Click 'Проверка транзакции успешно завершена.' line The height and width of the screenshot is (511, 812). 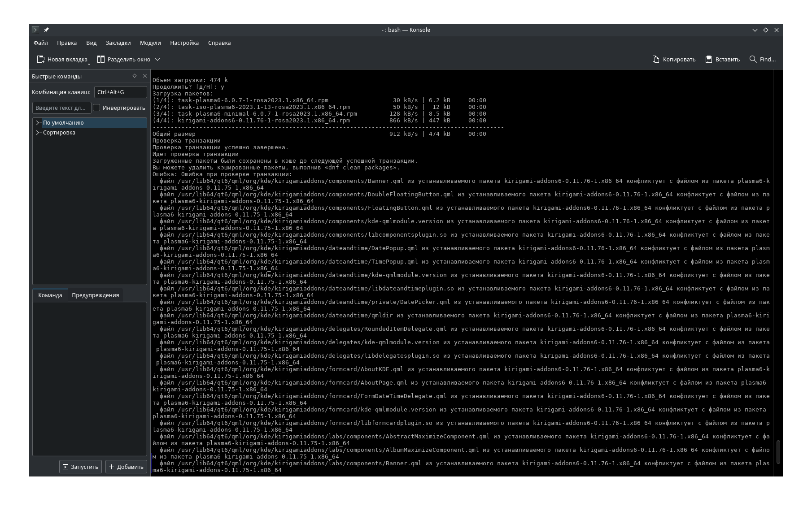pyautogui.click(x=221, y=147)
